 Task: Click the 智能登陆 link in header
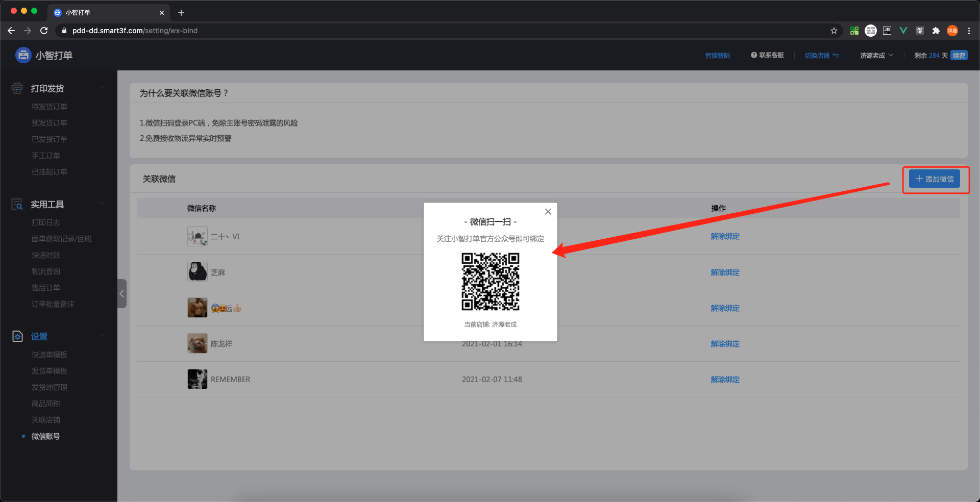pyautogui.click(x=718, y=56)
